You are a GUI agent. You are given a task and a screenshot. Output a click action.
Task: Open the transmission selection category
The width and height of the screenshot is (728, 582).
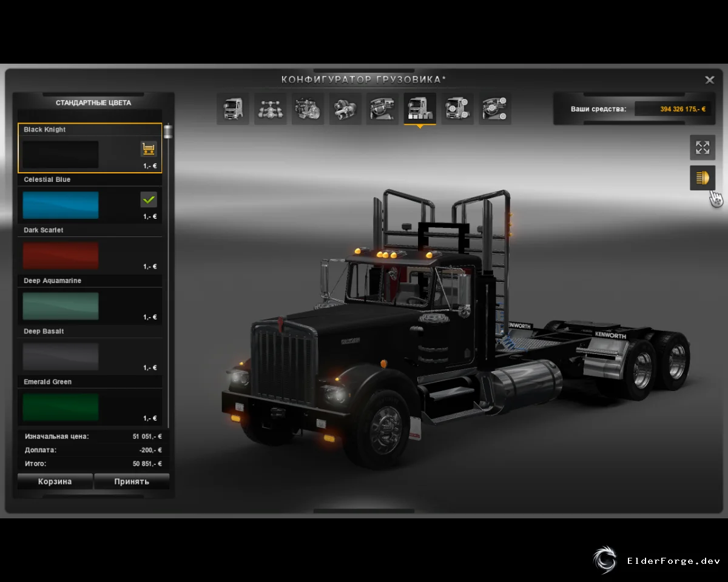346,109
